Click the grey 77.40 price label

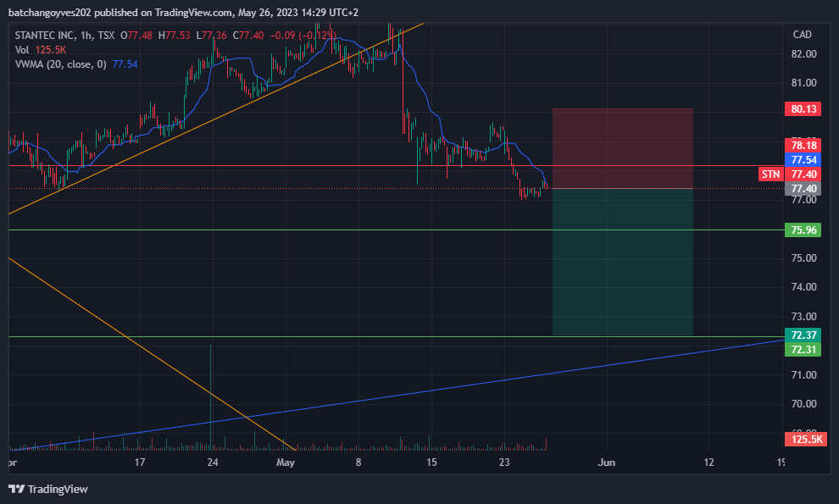tap(803, 188)
